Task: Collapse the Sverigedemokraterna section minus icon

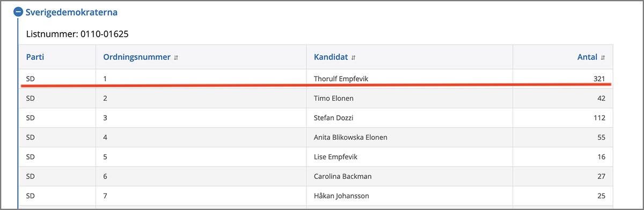Action: pos(19,11)
